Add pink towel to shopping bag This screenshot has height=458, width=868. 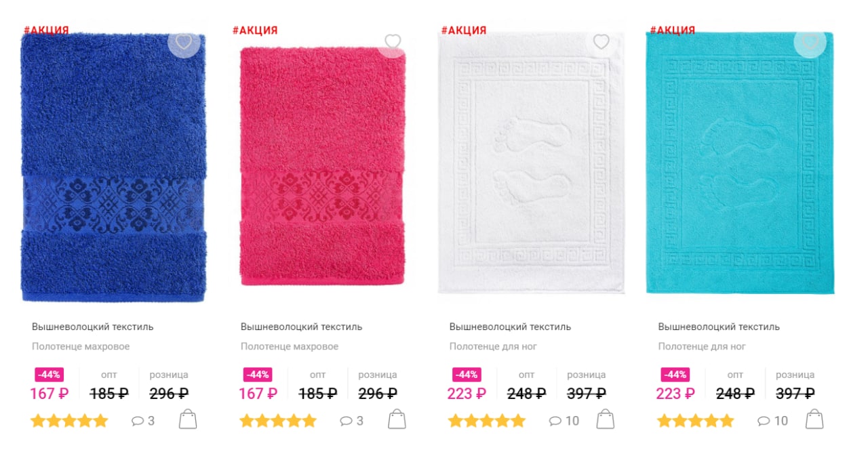397,419
